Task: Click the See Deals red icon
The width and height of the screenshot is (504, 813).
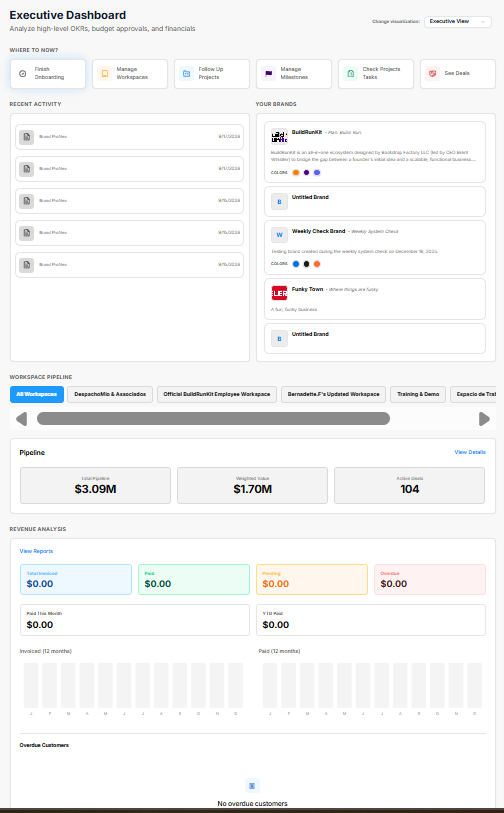Action: point(432,74)
